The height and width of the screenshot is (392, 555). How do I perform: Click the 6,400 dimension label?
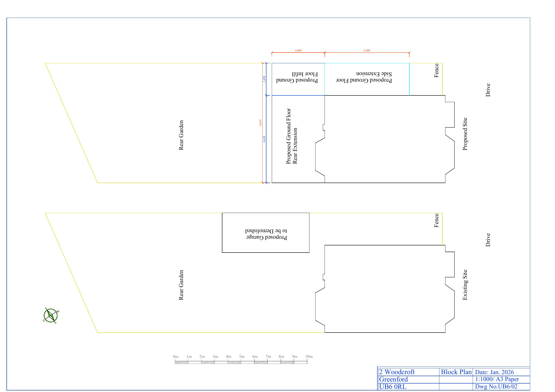coord(367,51)
